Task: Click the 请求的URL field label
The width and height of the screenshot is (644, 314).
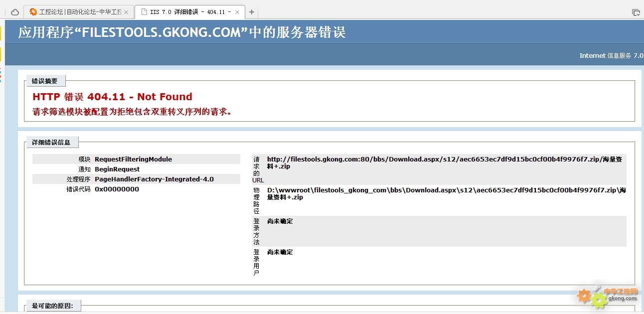Action: point(258,169)
